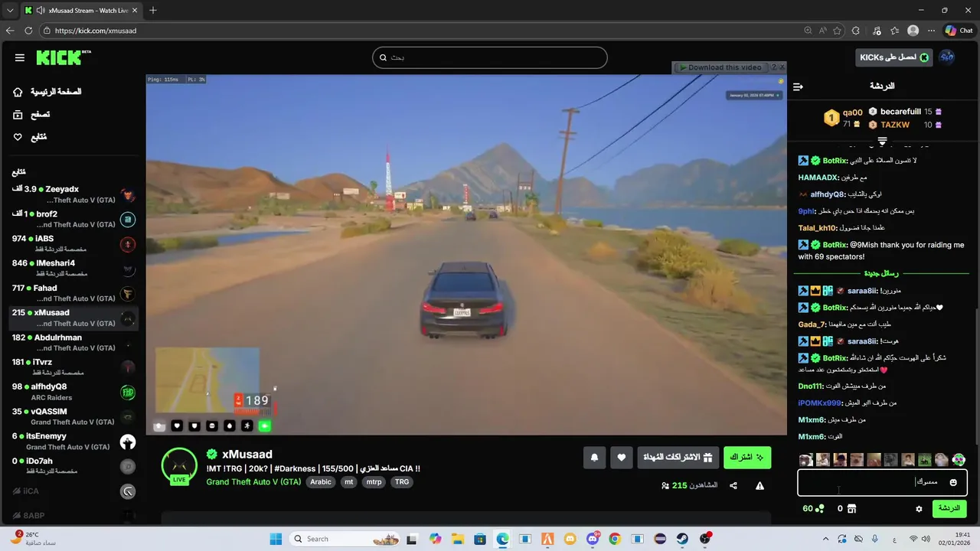Select the TRG tag

pos(402,482)
